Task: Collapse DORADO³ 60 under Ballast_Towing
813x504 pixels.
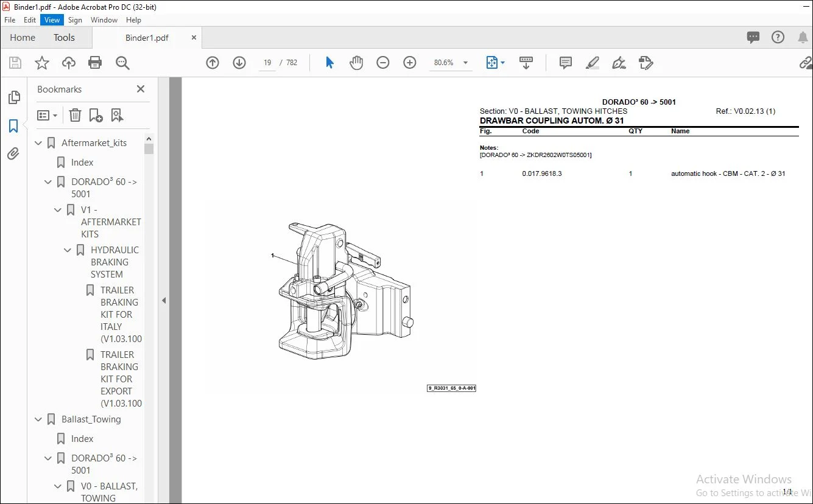Action: click(x=49, y=458)
